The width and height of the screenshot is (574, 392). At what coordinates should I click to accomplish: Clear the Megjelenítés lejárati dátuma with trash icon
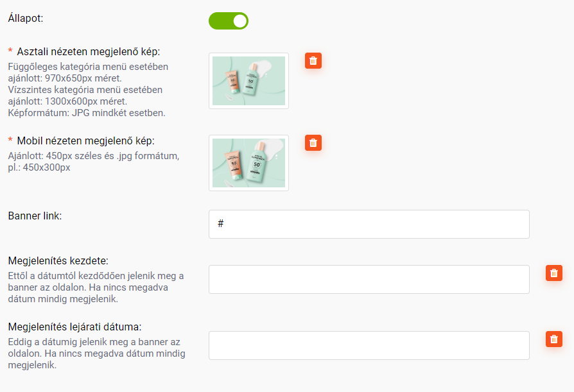[x=554, y=339]
